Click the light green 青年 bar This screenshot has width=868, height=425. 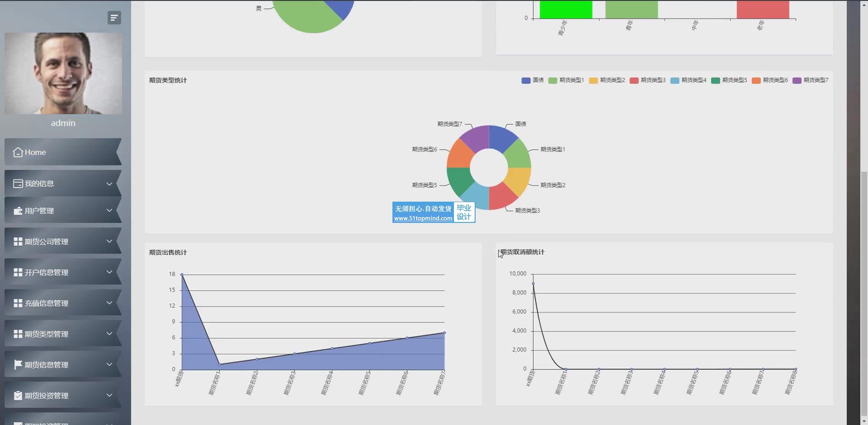(x=632, y=9)
